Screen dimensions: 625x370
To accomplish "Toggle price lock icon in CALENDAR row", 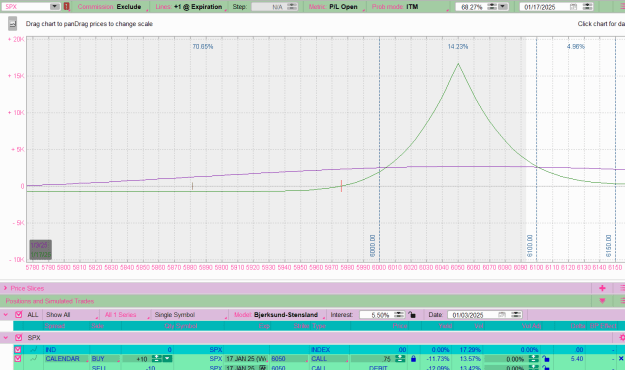I will coord(413,359).
